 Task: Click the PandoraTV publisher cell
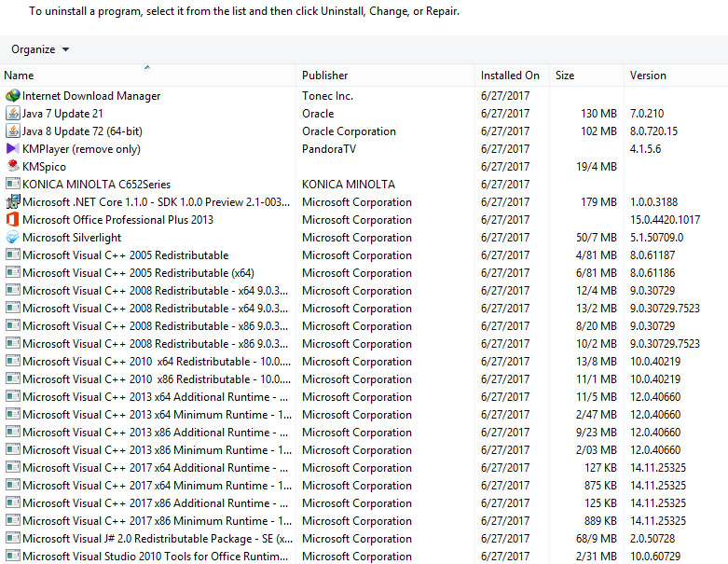click(x=329, y=149)
